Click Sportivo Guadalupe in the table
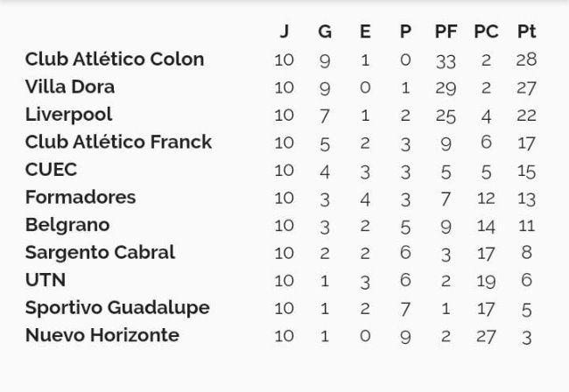Viewport: 569px width, 392px height. 117,308
